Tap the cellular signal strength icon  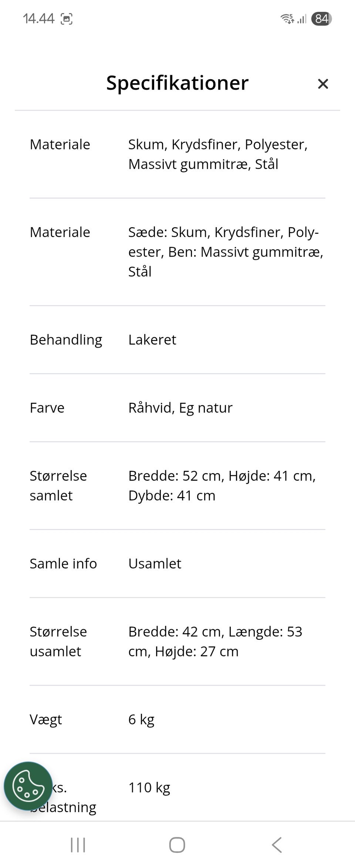pyautogui.click(x=301, y=18)
